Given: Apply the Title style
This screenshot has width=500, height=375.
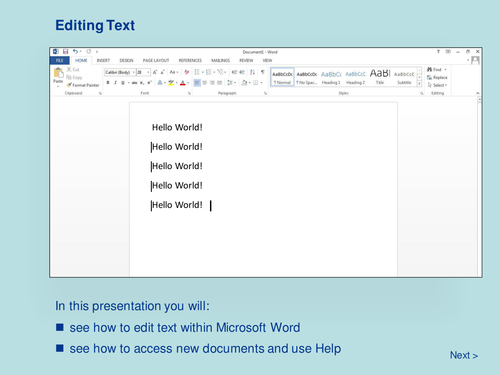Looking at the screenshot, I should coord(380,77).
